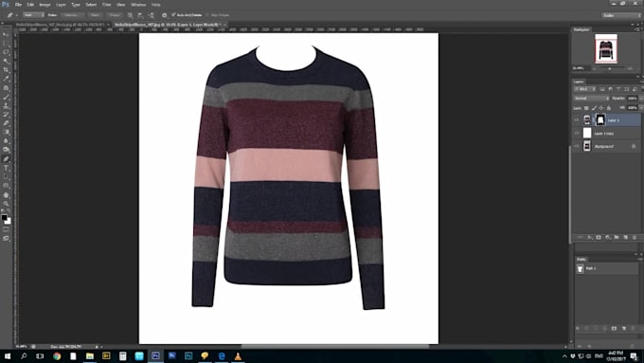The width and height of the screenshot is (644, 363).
Task: Toggle lock image pixels brush icon
Action: pos(594,108)
